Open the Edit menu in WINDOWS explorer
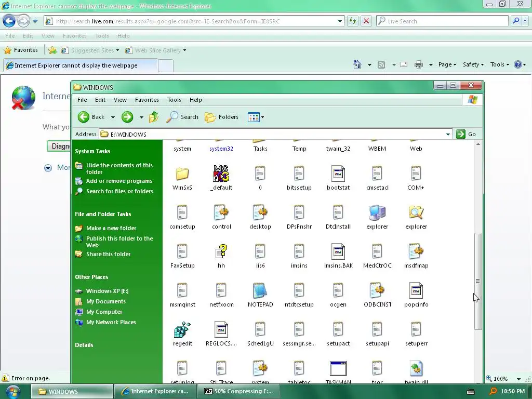 (100, 100)
